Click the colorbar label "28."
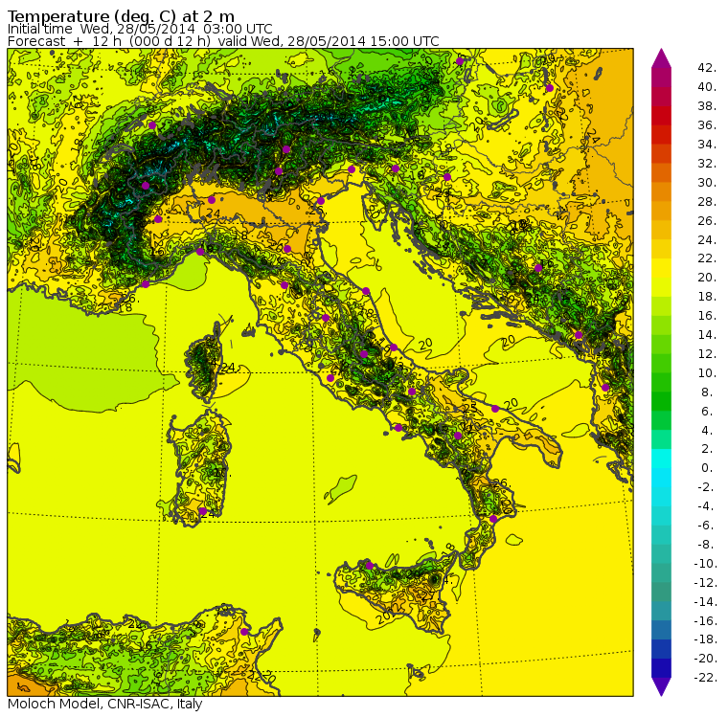Viewport: 728px width, 717px height. tap(707, 201)
